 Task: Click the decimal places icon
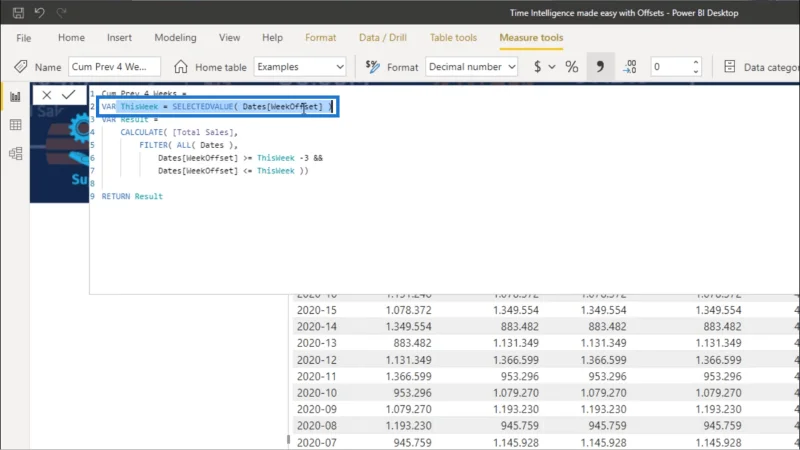coord(630,67)
